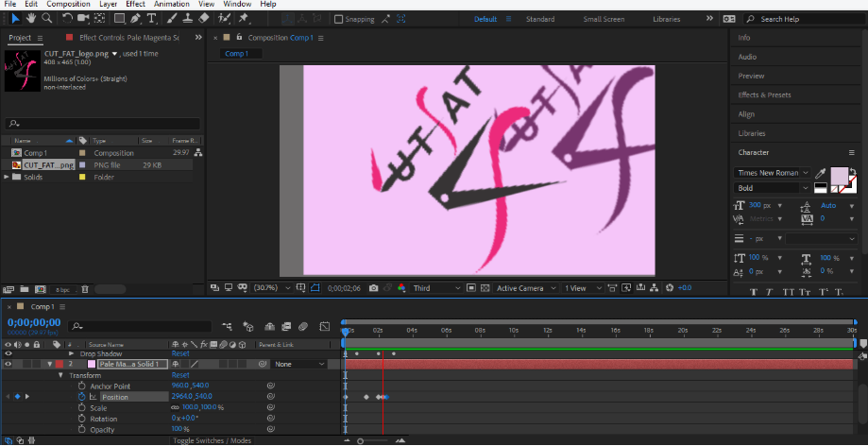Open the Animation menu
Viewport: 868px width, 446px height.
[x=171, y=4]
